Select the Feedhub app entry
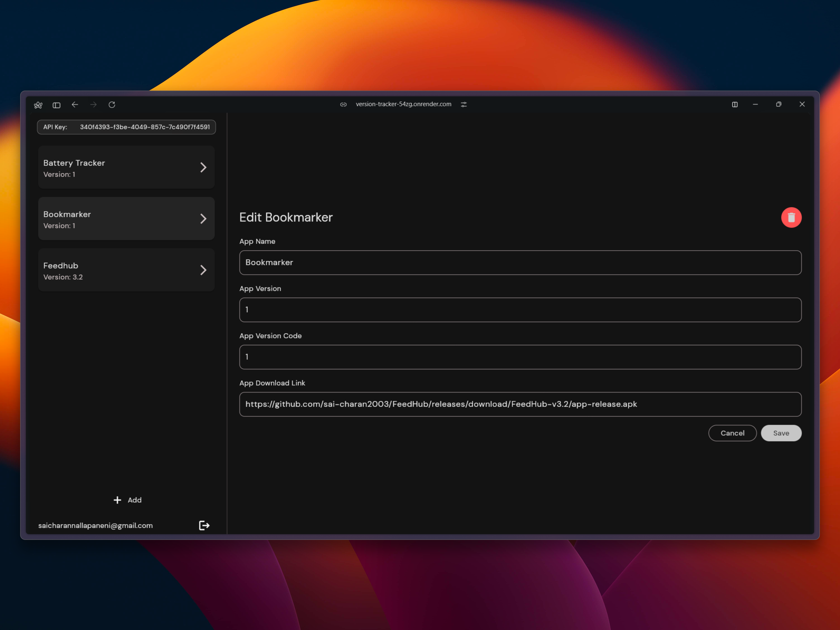The width and height of the screenshot is (840, 630). click(x=114, y=270)
